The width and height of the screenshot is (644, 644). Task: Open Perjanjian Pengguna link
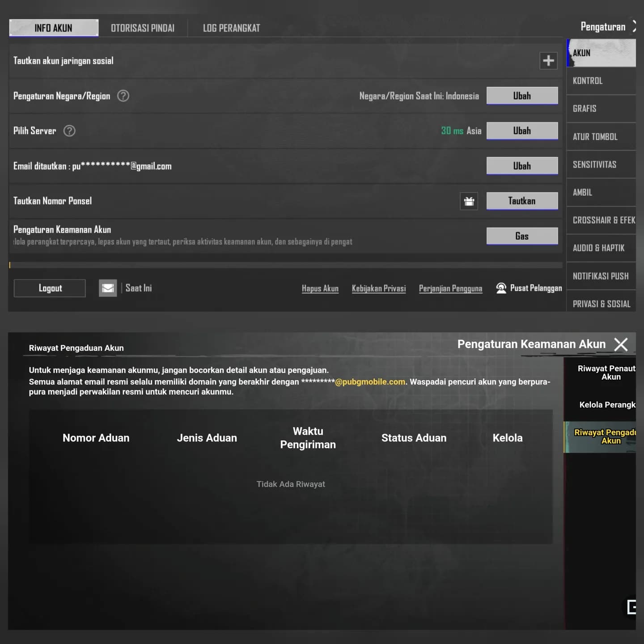tap(450, 288)
